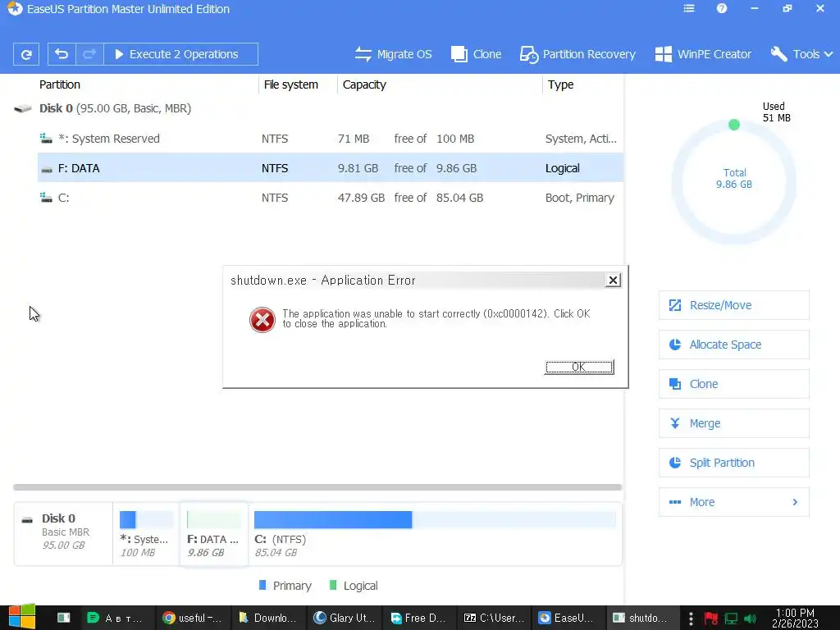840x630 pixels.
Task: Click the green monitor network tray icon
Action: point(731,619)
